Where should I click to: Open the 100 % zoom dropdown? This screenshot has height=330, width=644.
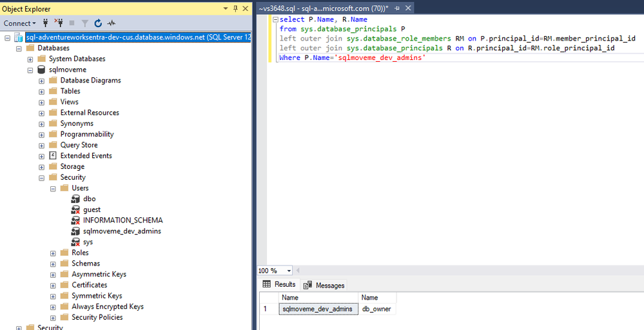(x=289, y=271)
